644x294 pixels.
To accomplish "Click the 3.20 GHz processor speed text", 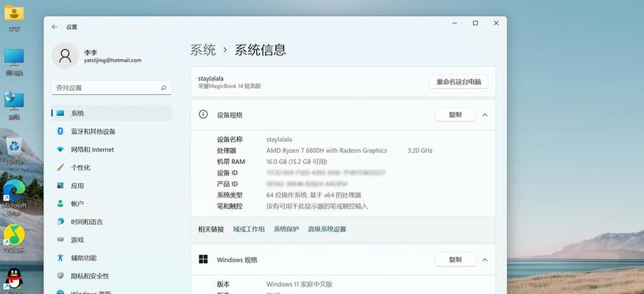I will (x=420, y=151).
